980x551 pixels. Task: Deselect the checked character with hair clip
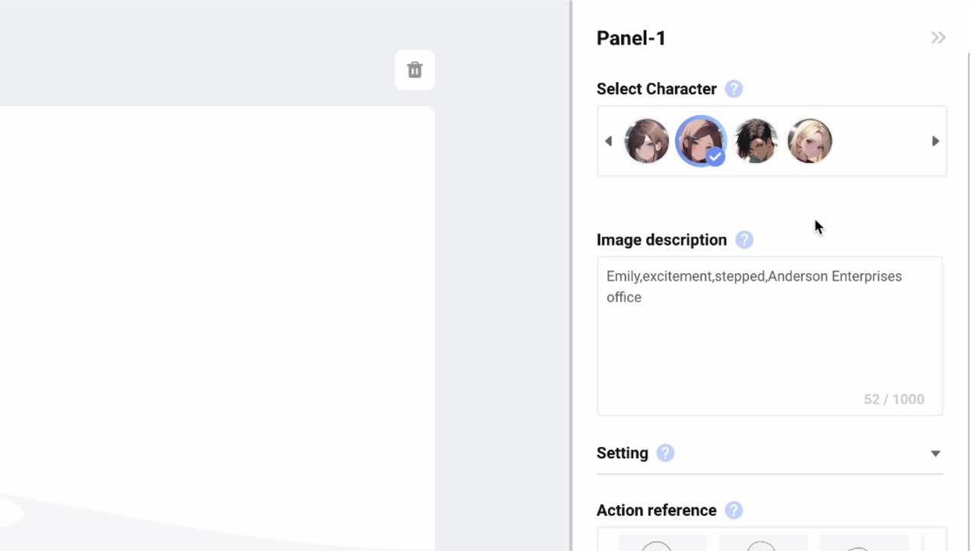(x=700, y=141)
